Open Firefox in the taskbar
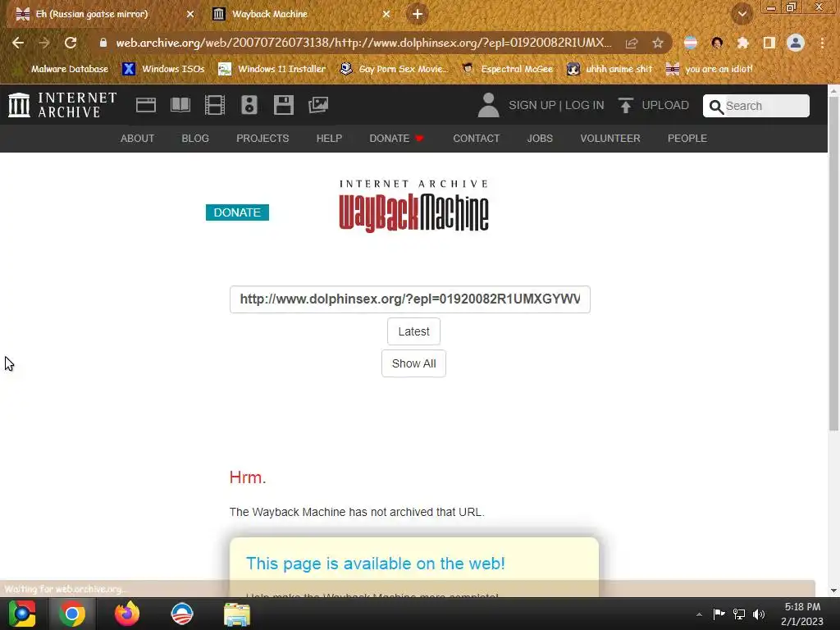 coord(127,614)
